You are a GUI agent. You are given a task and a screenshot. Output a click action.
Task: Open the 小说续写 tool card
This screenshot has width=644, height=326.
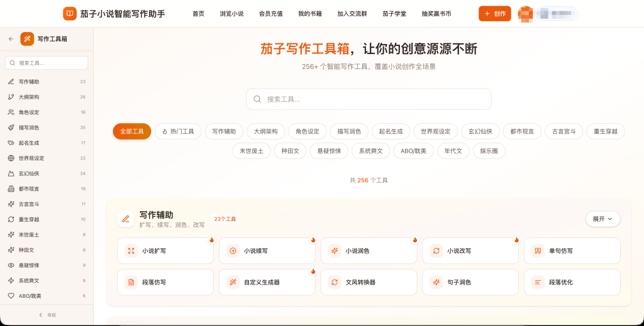click(x=267, y=251)
